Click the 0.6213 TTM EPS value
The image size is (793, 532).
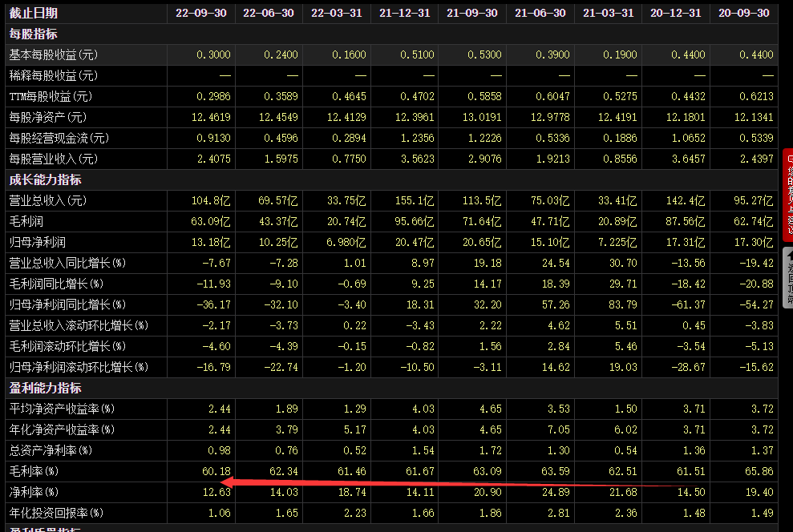(x=757, y=96)
